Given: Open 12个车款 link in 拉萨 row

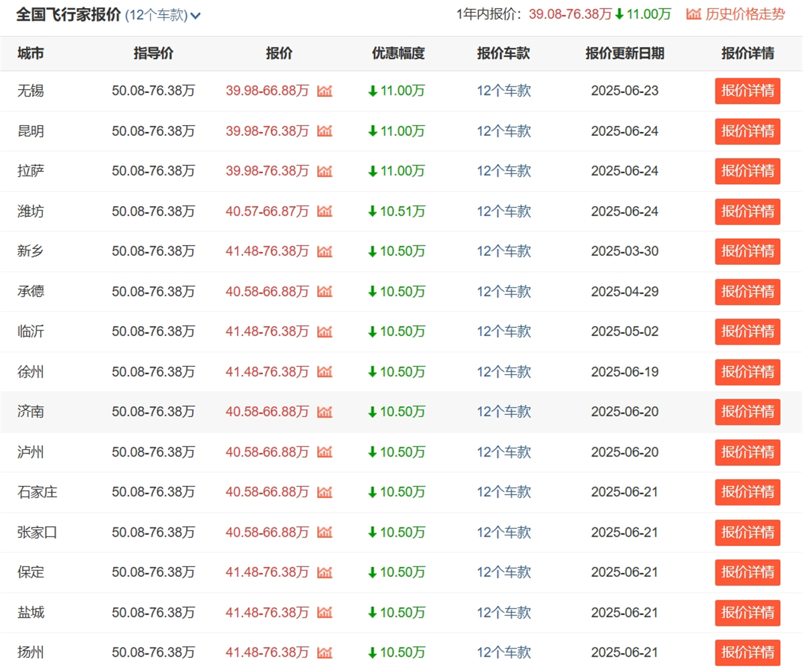Looking at the screenshot, I should coord(504,171).
